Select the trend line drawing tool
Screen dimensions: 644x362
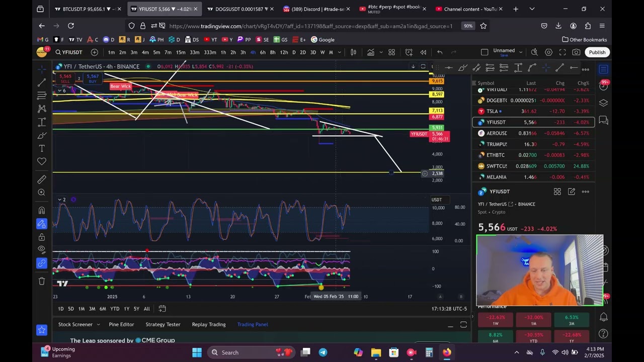pyautogui.click(x=42, y=82)
